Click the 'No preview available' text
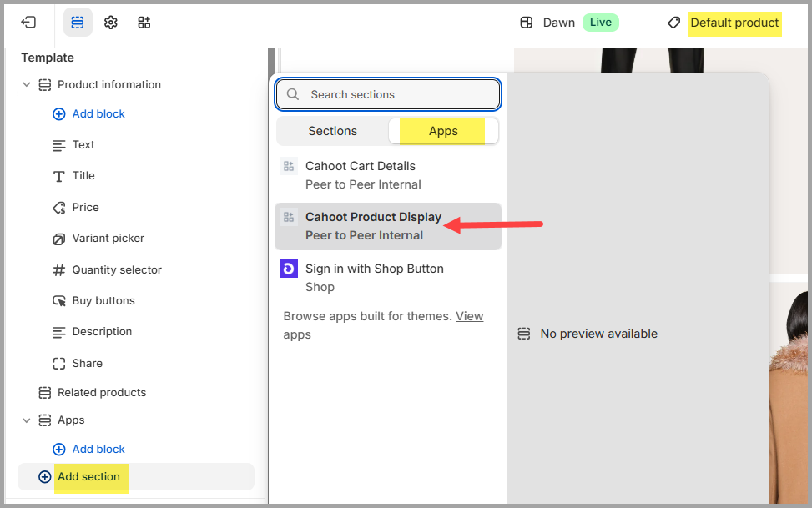 tap(598, 334)
